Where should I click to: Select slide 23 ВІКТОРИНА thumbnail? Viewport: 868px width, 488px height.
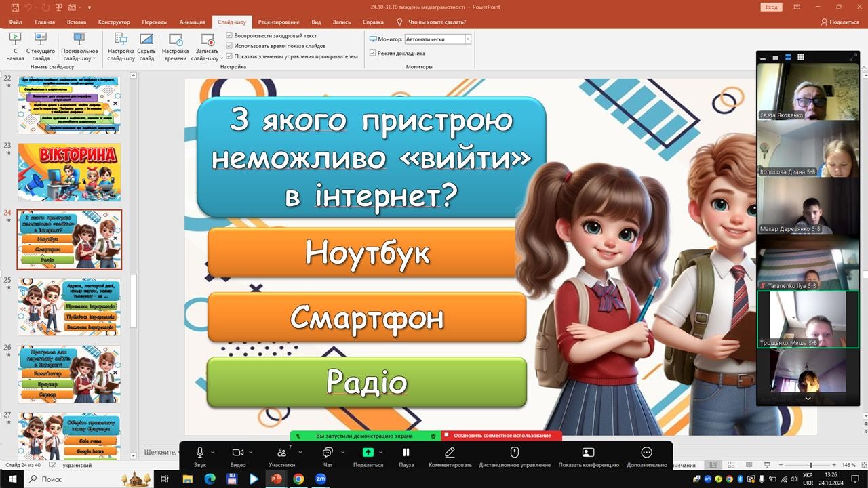click(x=69, y=172)
